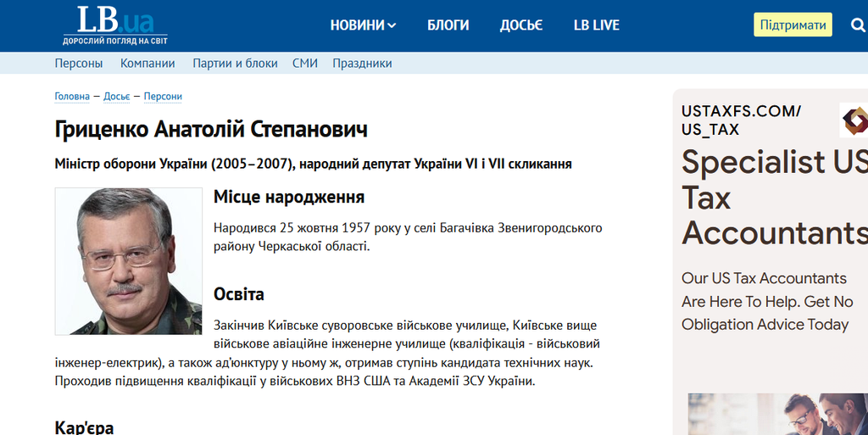Click the LB.ua logo
This screenshot has height=435, width=868.
coord(115,25)
